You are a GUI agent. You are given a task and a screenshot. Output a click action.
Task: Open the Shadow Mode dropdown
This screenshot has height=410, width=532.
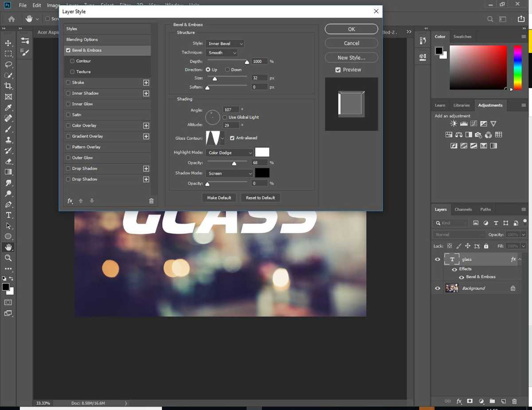click(x=229, y=173)
